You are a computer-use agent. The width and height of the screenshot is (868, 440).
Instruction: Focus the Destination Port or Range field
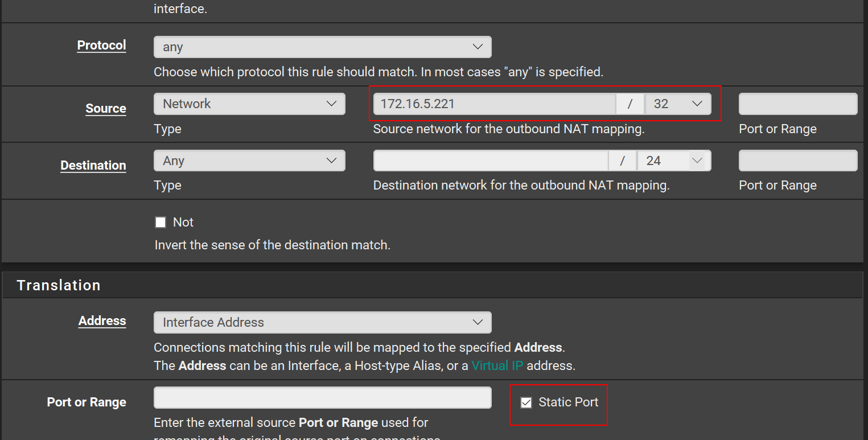coord(797,161)
